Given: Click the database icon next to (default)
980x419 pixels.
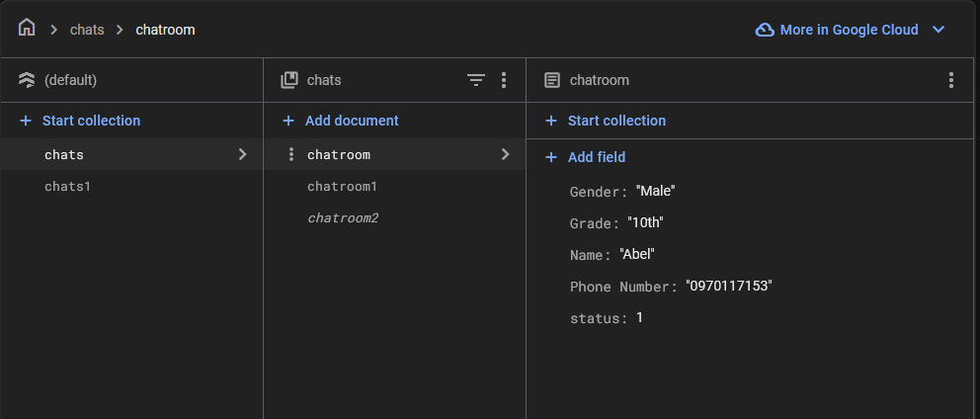Looking at the screenshot, I should 27,80.
